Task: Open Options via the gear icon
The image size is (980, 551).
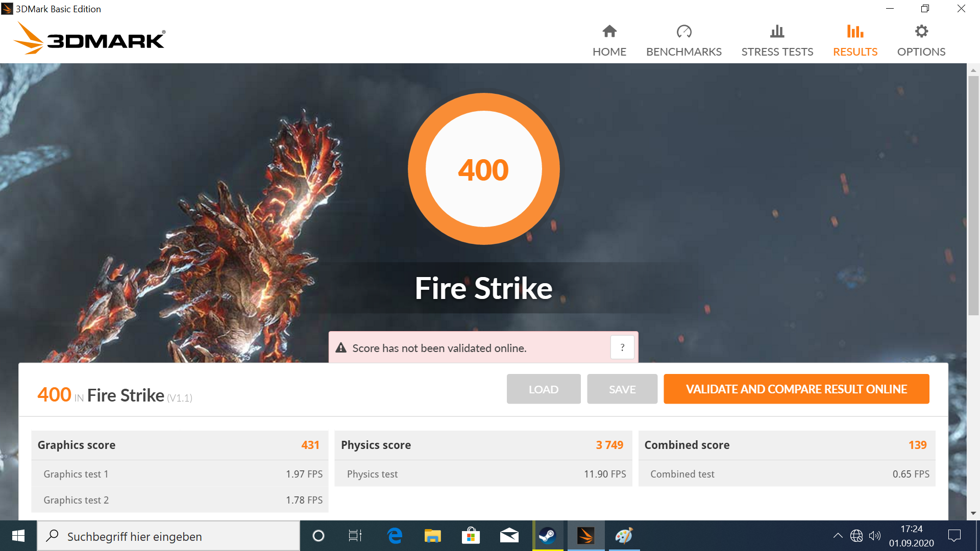Action: (x=921, y=32)
